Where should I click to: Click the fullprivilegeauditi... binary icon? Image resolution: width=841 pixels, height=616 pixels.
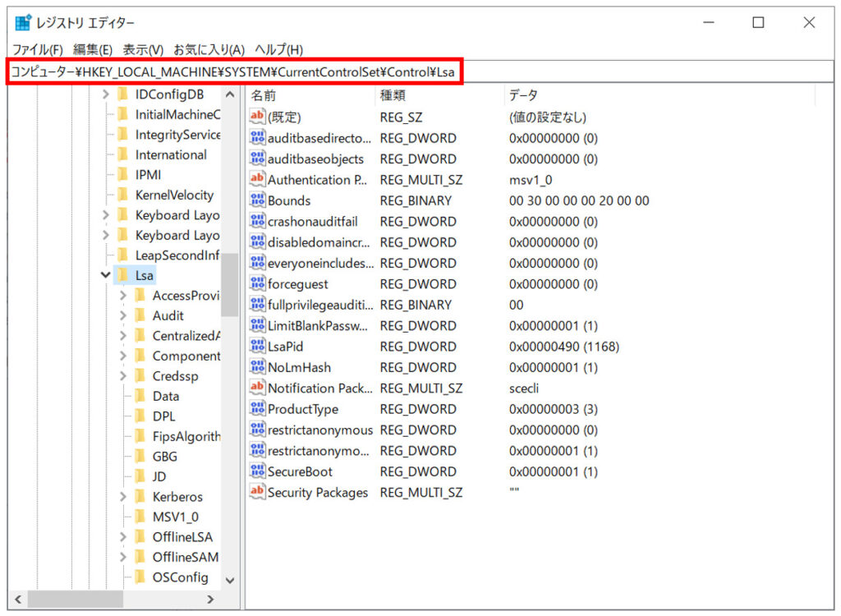click(x=257, y=304)
